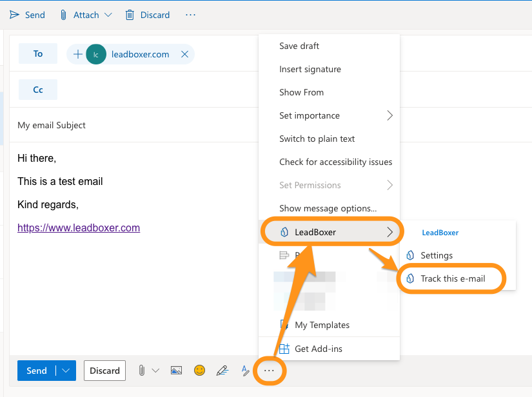Insert a picture inline using image icon
532x397 pixels.
176,371
